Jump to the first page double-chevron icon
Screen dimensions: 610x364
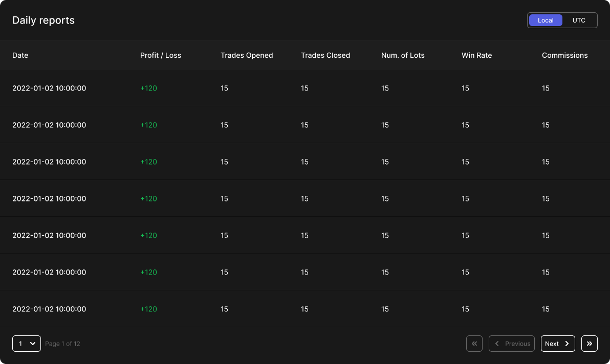coord(474,344)
